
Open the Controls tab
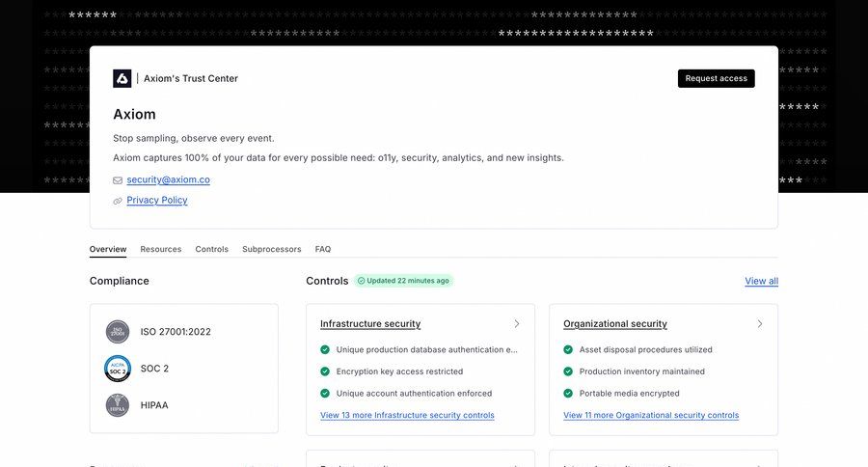211,249
